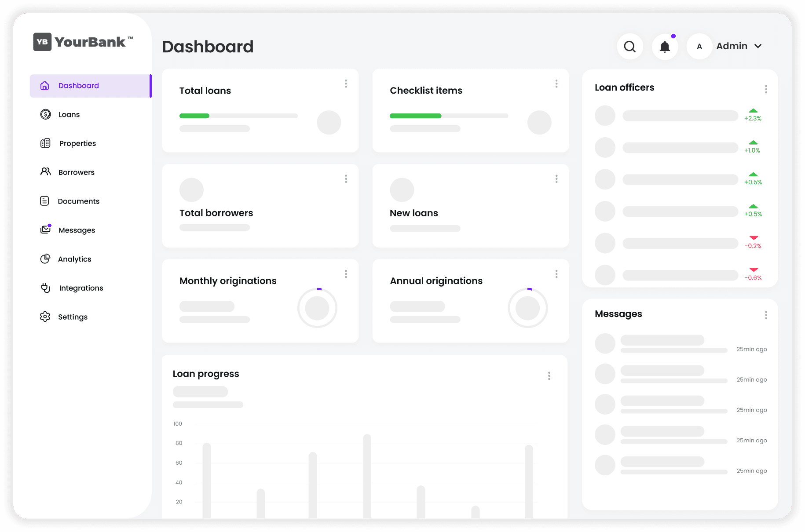Open Loan officers panel options menu
The width and height of the screenshot is (805, 532).
pos(766,90)
